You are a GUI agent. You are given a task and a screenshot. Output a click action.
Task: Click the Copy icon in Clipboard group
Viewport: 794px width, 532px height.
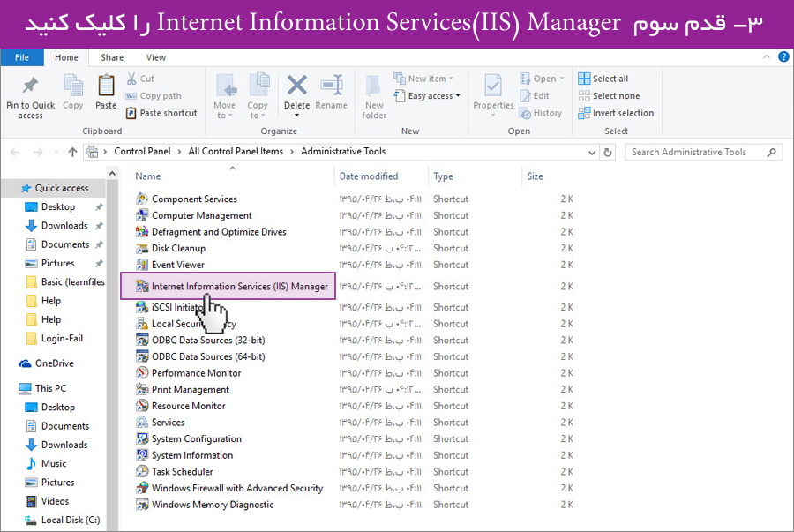(73, 85)
